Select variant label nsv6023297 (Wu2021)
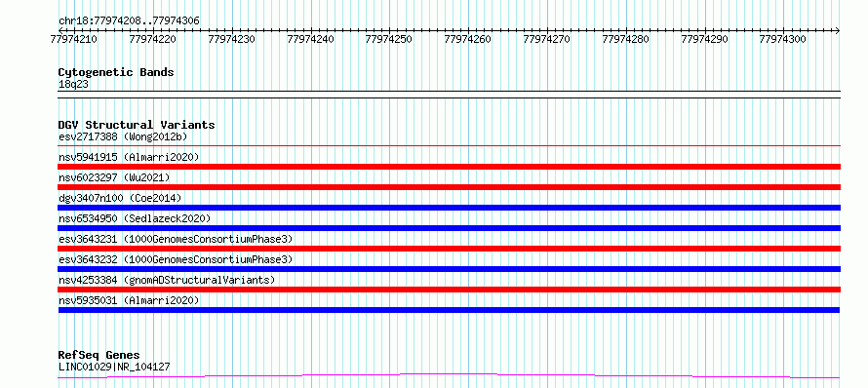The image size is (868, 388). (114, 177)
